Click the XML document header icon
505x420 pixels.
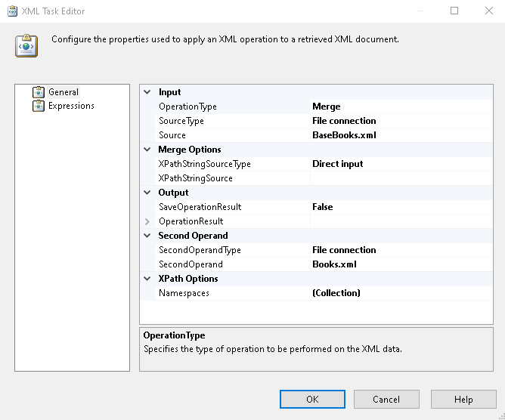pyautogui.click(x=26, y=45)
